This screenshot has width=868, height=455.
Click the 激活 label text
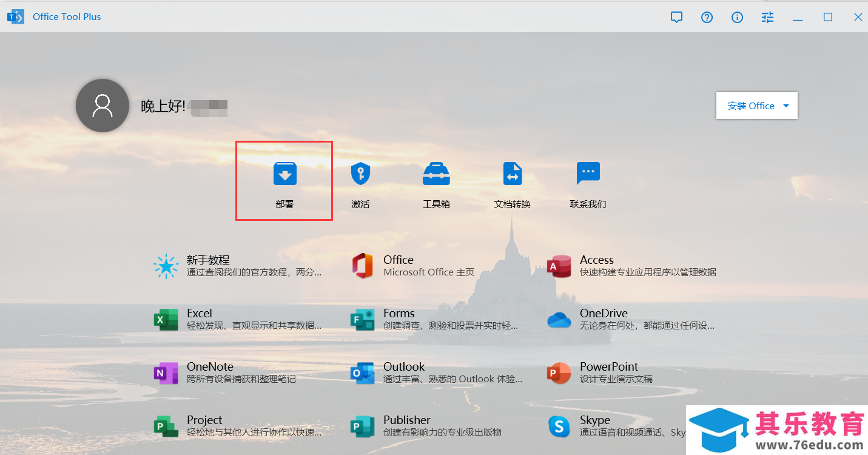click(360, 204)
